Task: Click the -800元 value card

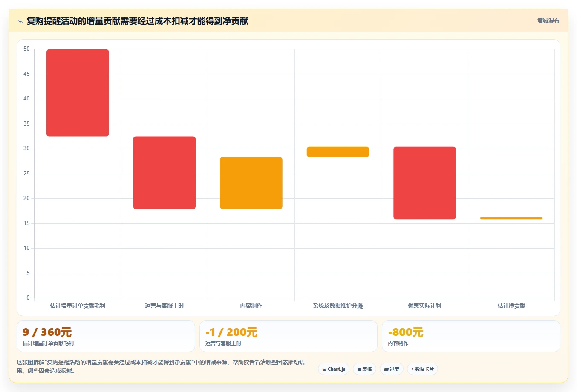Action: click(471, 336)
